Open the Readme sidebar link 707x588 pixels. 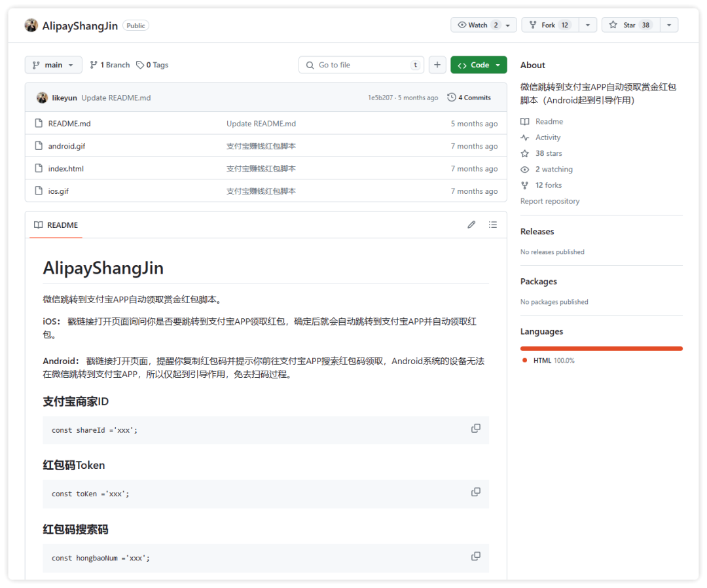pyautogui.click(x=542, y=121)
